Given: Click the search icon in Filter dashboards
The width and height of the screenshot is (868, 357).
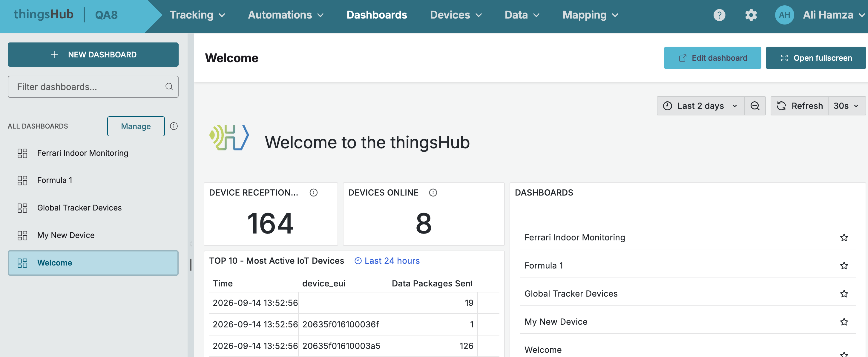Looking at the screenshot, I should (x=169, y=87).
